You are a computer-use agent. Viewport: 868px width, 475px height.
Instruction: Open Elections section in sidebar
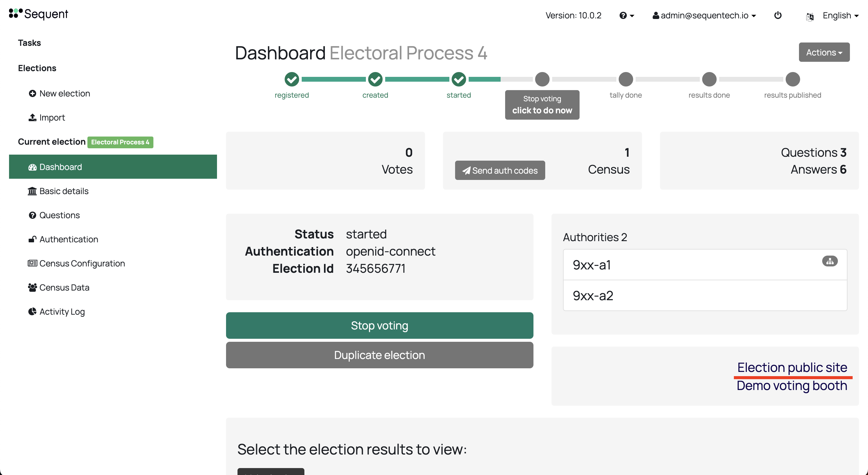point(37,68)
